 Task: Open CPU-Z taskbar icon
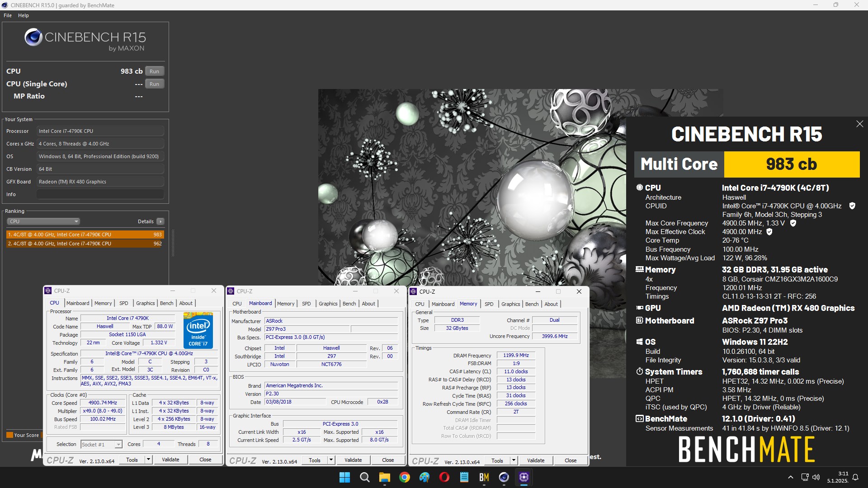pos(524,477)
